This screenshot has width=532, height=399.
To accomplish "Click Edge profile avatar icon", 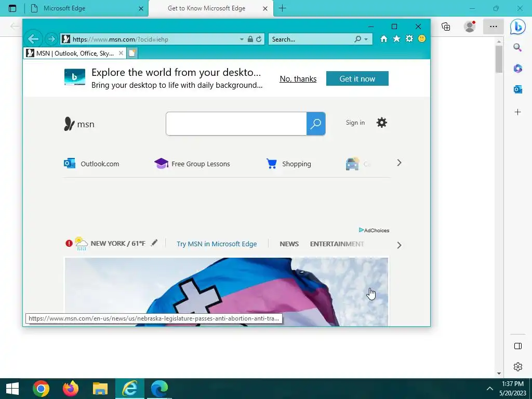I will pos(470,26).
